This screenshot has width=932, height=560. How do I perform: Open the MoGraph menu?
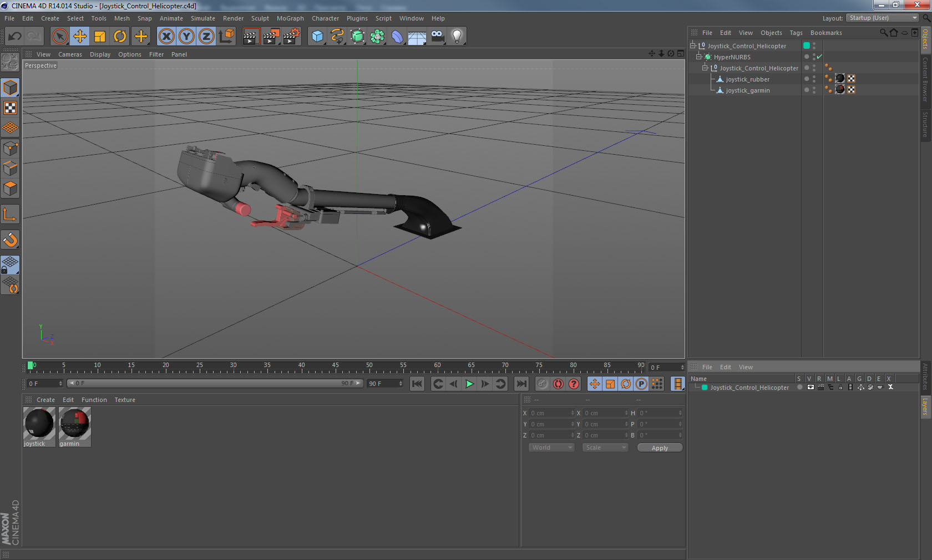click(x=290, y=18)
